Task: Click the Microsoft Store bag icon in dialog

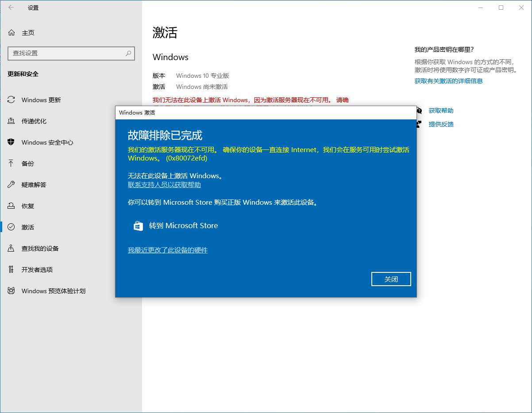Action: (x=138, y=226)
